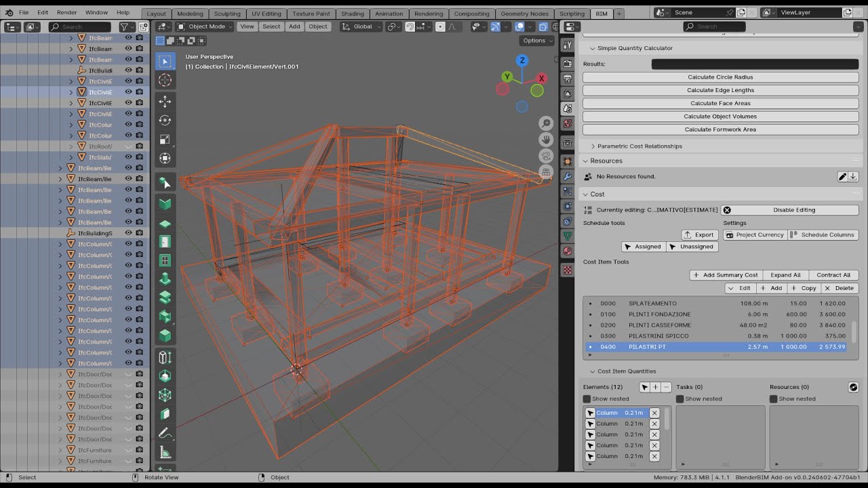The width and height of the screenshot is (868, 488).
Task: Toggle Show nested under Elements
Action: tap(587, 399)
